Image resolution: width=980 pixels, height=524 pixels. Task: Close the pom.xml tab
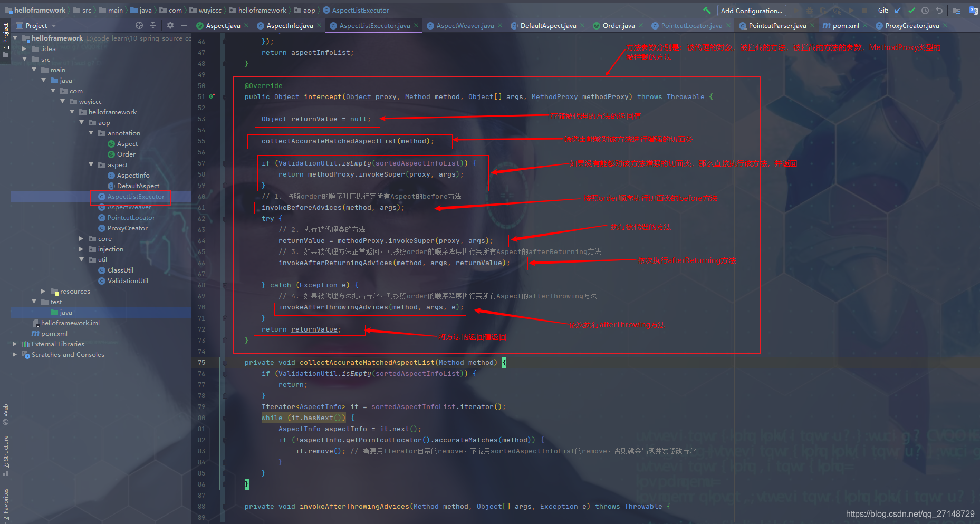865,25
